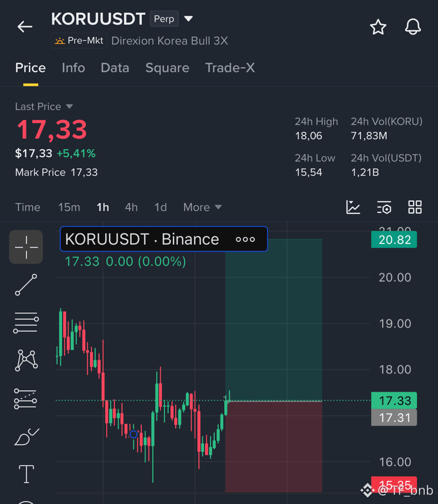Open price alerts via the bell icon
This screenshot has width=438, height=504.
tap(413, 26)
